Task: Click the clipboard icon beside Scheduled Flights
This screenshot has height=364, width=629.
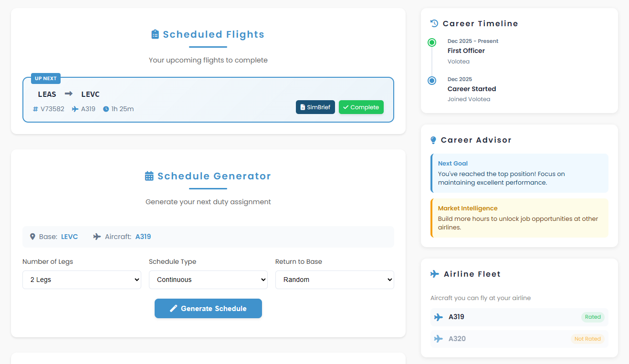Action: 155,34
